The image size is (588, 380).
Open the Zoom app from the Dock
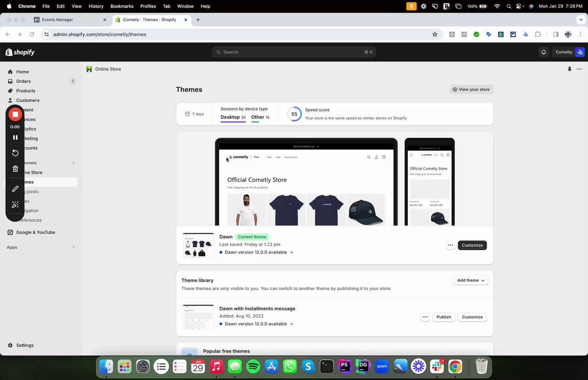[382, 366]
